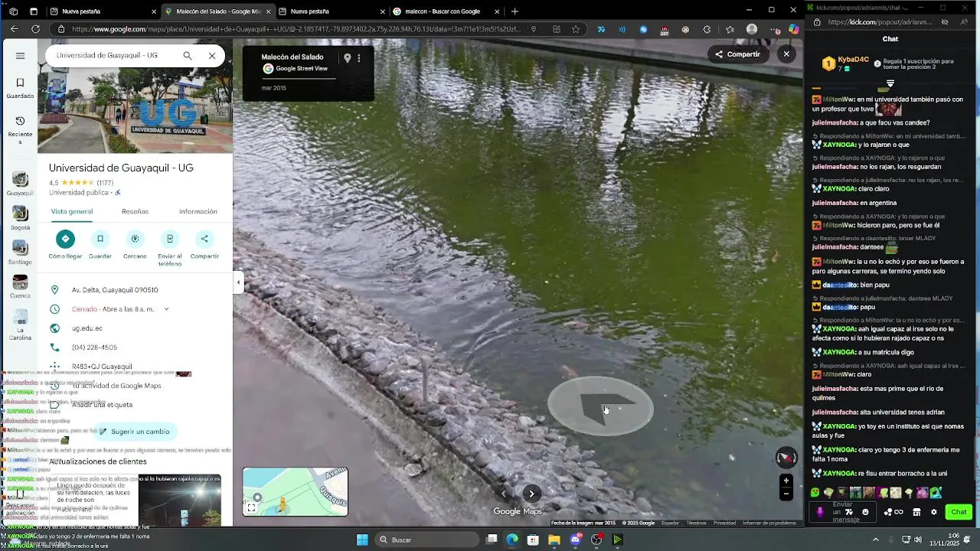The height and width of the screenshot is (551, 980).
Task: Open Bogotá recent item in sidebar
Action: pos(20,218)
